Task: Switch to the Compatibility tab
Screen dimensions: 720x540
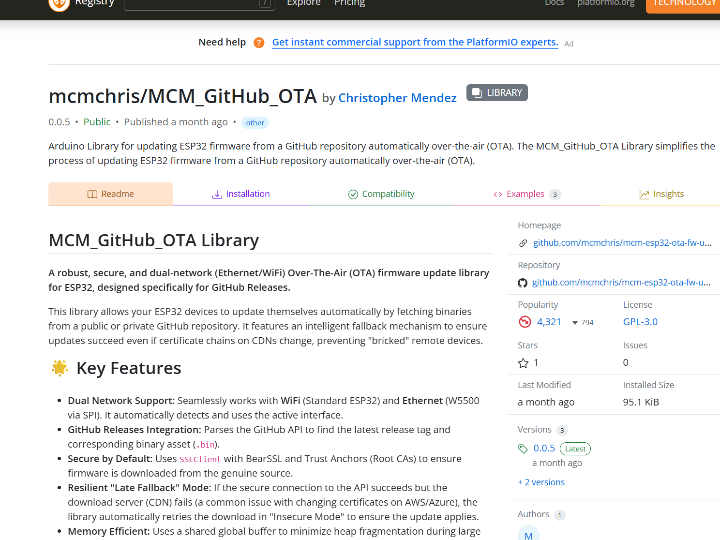Action: pyautogui.click(x=381, y=194)
